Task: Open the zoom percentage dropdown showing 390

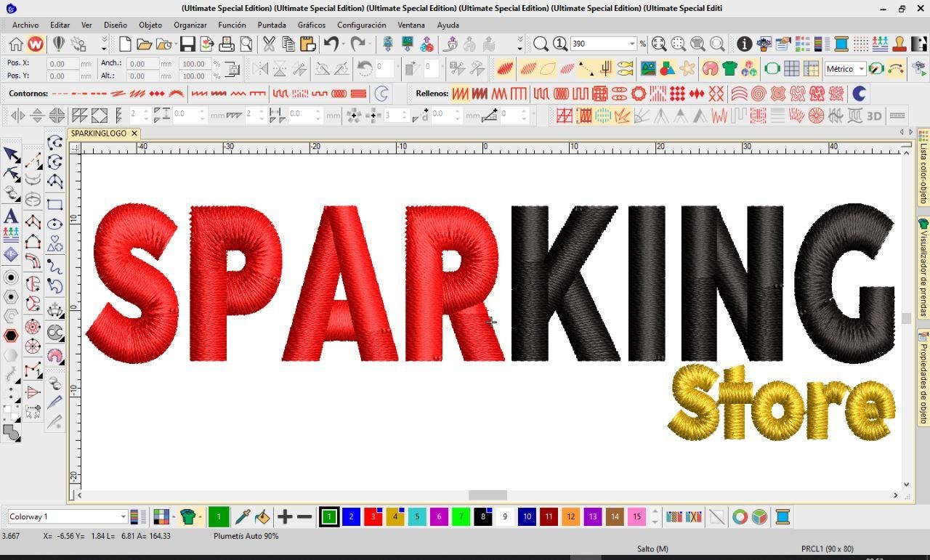Action: click(631, 44)
